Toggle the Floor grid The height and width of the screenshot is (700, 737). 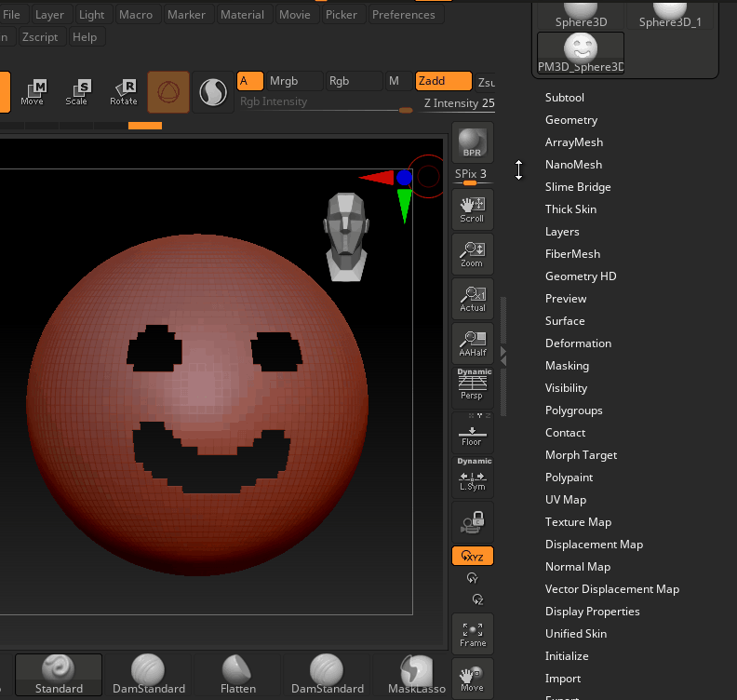coord(473,433)
